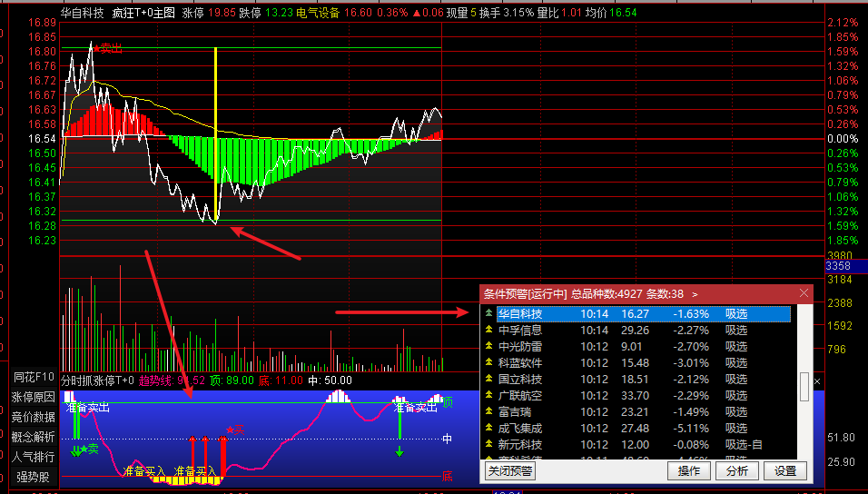
Task: Click the 疯狂T+0主图 indicator title
Action: coord(143,12)
